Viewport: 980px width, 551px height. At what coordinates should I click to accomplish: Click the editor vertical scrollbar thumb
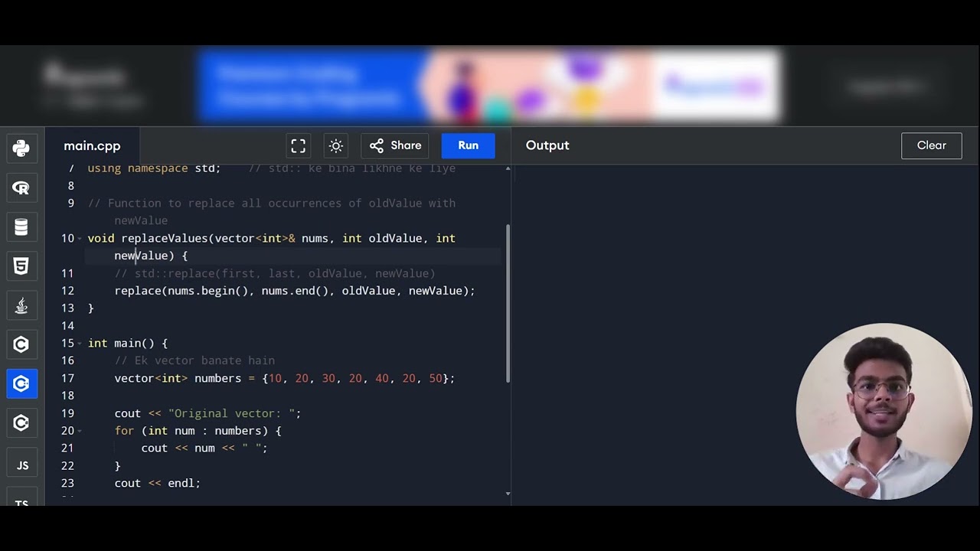coord(508,303)
